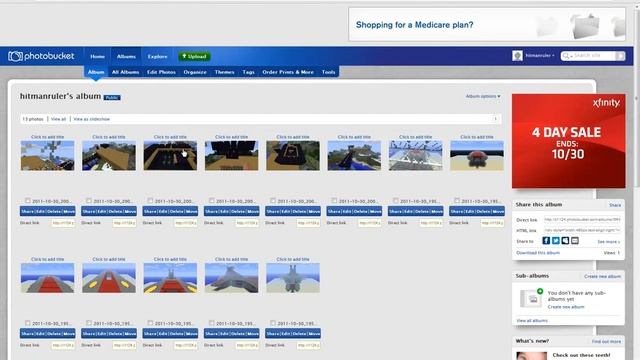Click Share under the sky blocks photo
The width and height of the screenshot is (640, 360).
coord(27,211)
